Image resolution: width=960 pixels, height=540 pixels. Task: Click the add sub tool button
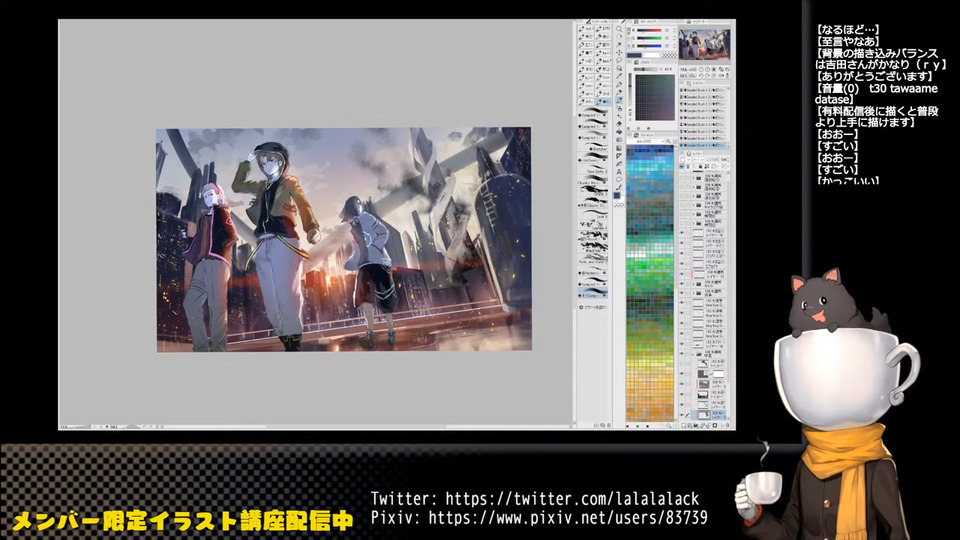[593, 307]
